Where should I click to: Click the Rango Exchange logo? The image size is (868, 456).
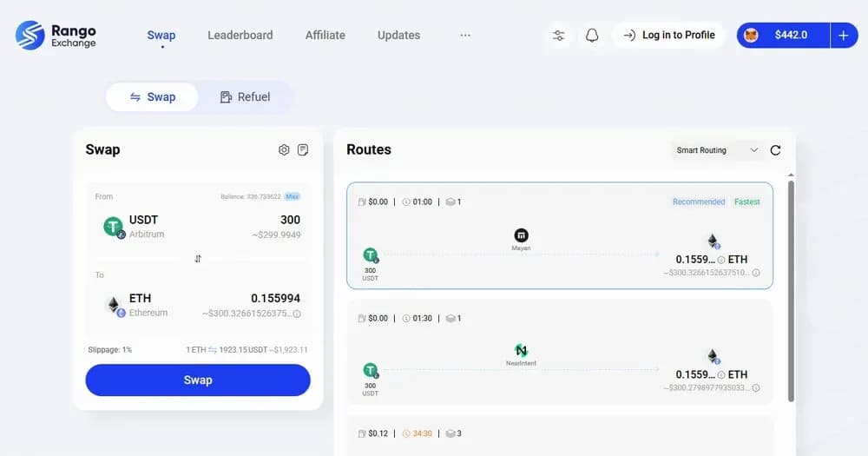tap(56, 35)
